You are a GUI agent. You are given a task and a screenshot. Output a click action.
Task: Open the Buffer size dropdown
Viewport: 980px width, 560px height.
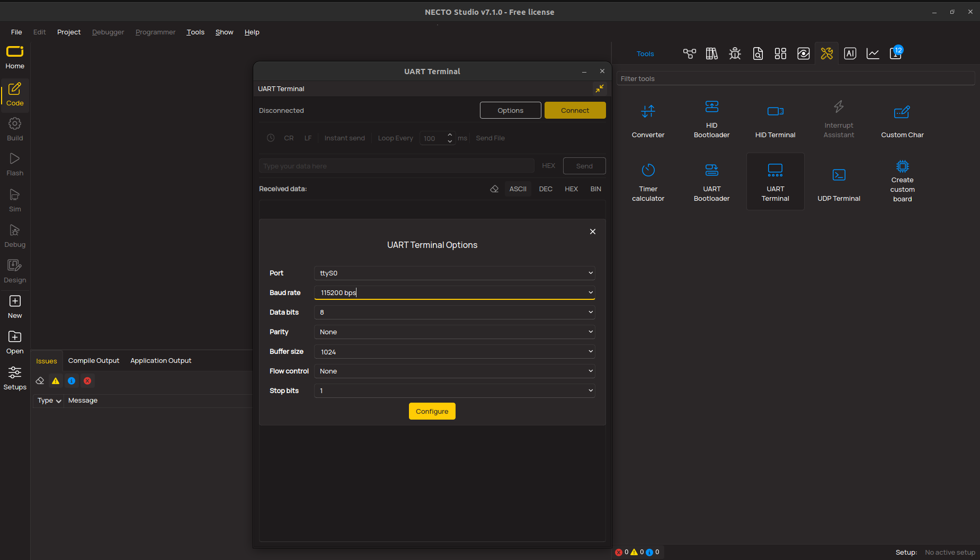[455, 351]
